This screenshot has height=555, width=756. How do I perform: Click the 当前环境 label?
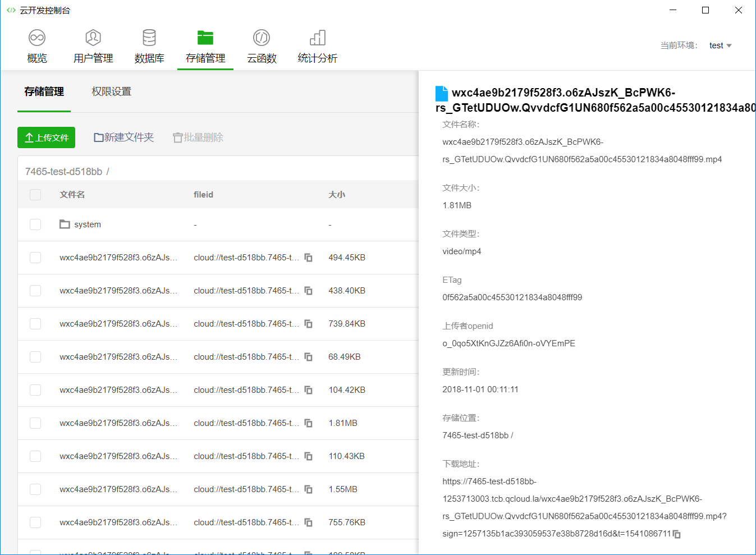tap(679, 45)
